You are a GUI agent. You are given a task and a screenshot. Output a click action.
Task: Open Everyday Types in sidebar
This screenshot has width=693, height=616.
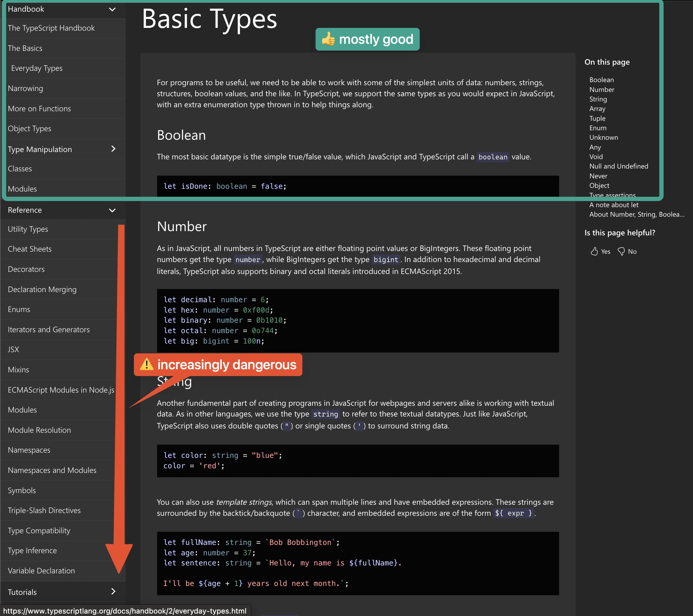click(x=37, y=68)
